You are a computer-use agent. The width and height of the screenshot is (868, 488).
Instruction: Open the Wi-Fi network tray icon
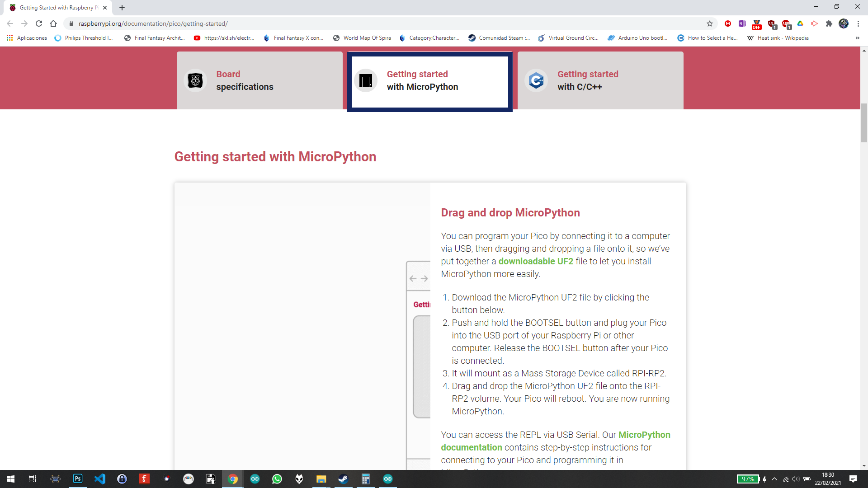click(x=786, y=479)
